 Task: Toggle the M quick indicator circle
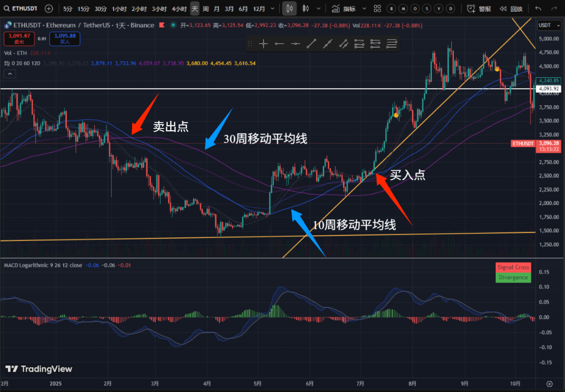(403, 8)
